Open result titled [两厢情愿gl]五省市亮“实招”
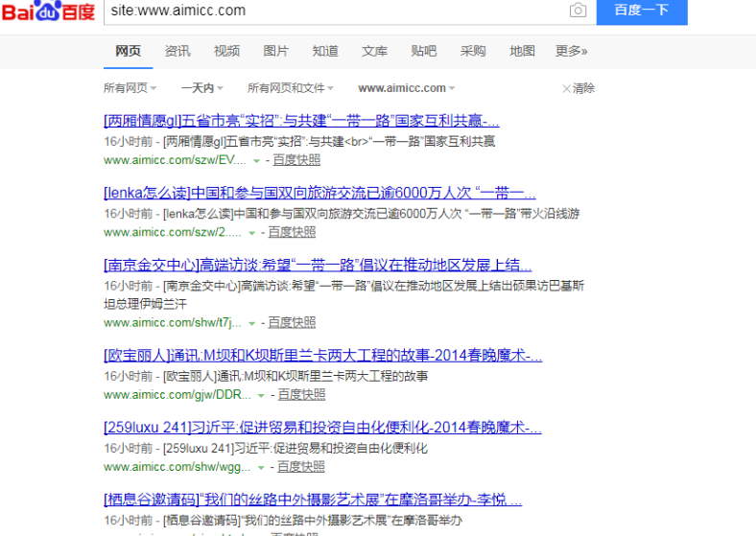756x536 pixels. [x=301, y=121]
